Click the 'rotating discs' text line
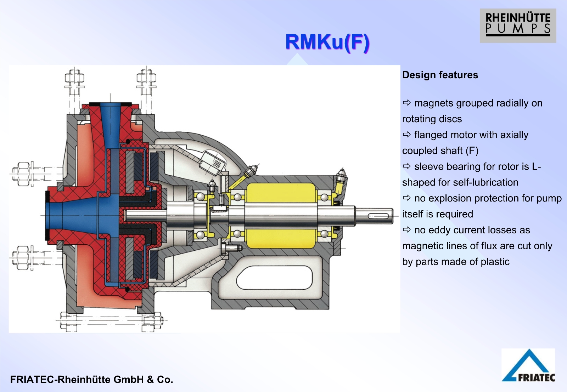567x392 pixels. pyautogui.click(x=432, y=119)
